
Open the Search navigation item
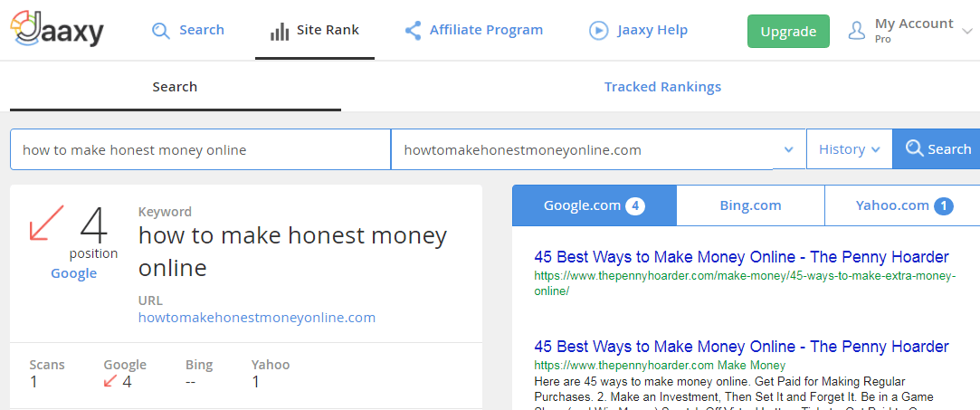pos(188,30)
